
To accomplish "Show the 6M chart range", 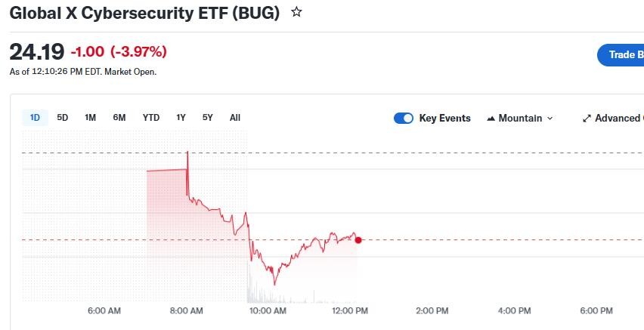I will (119, 117).
